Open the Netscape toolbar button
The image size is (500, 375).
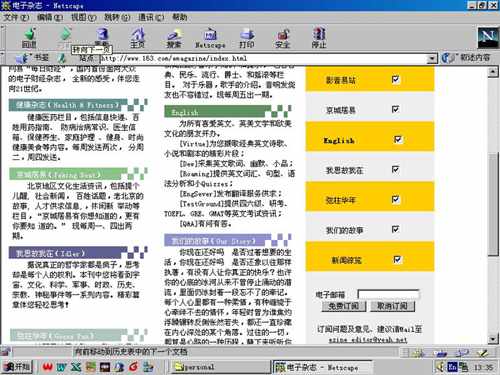click(210, 37)
